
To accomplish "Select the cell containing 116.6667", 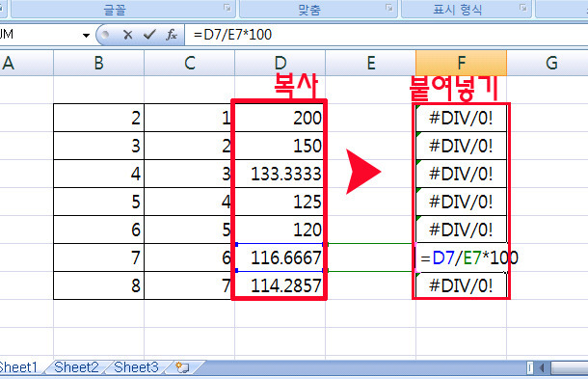I will pos(280,257).
